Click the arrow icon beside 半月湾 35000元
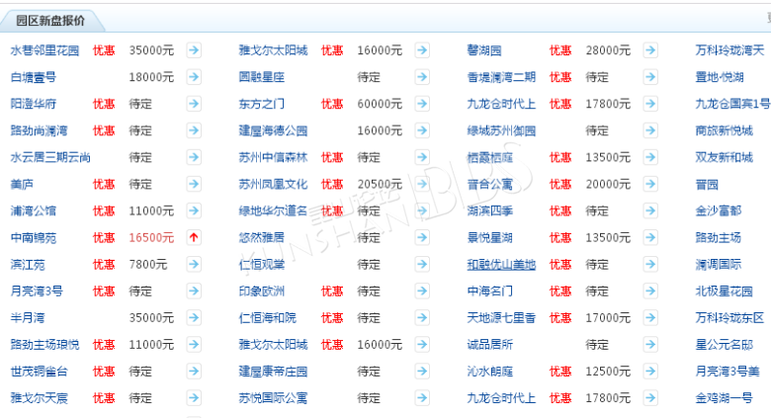The height and width of the screenshot is (418, 771). pos(194,318)
